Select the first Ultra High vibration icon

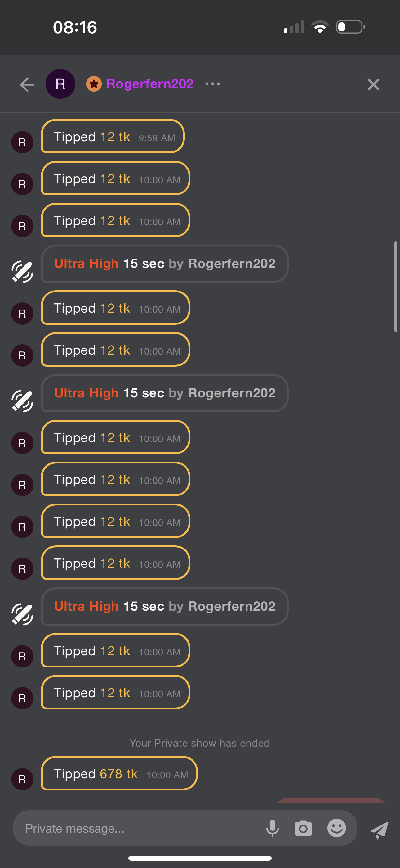point(22,271)
